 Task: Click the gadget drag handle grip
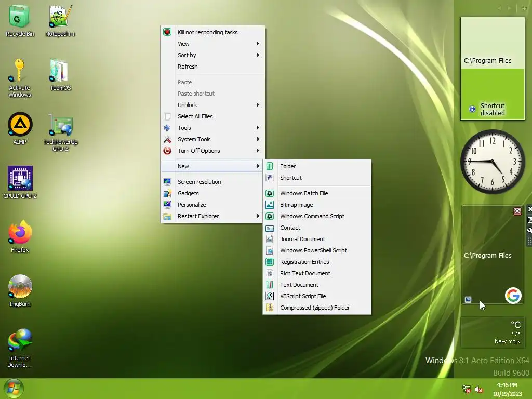pos(529,242)
